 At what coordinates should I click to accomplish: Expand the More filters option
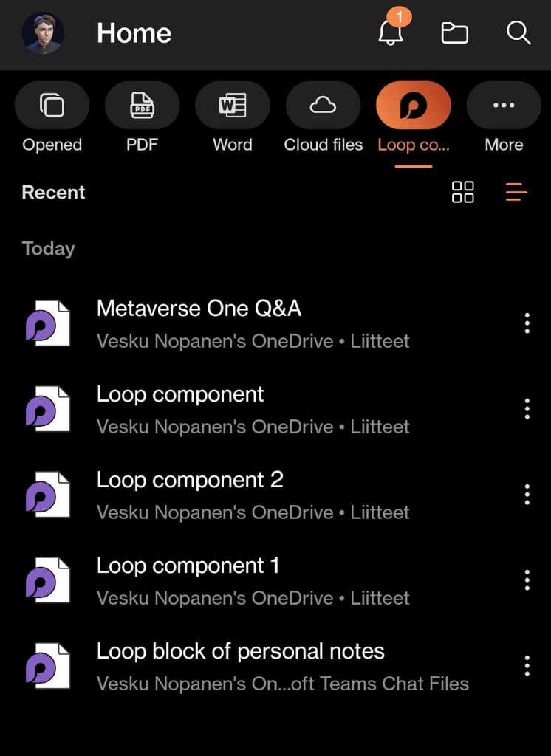click(x=504, y=106)
